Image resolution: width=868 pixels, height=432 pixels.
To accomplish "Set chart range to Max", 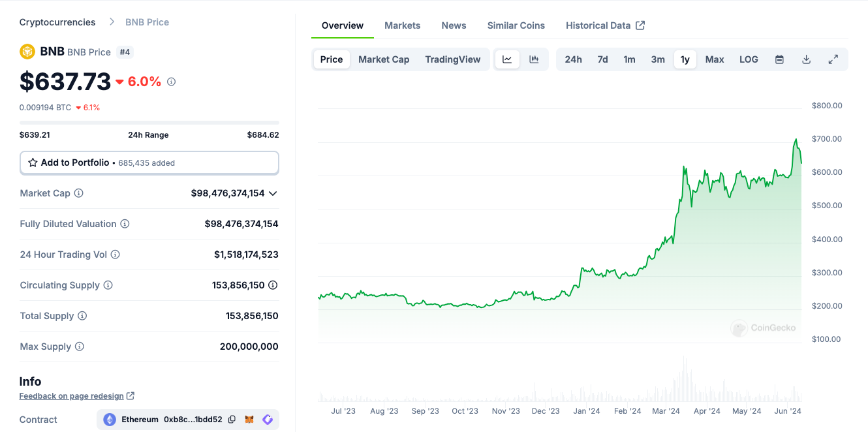I will 715,59.
